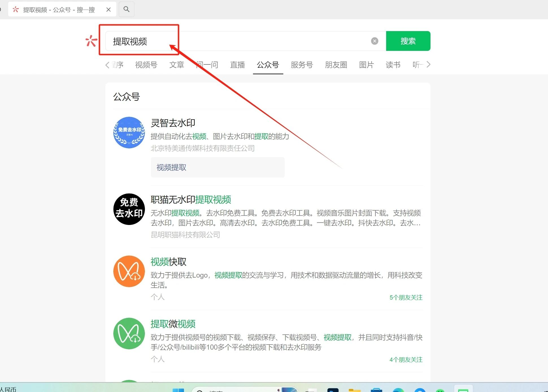Open the 灵智去水印 account avatar
The width and height of the screenshot is (548, 392).
(129, 133)
